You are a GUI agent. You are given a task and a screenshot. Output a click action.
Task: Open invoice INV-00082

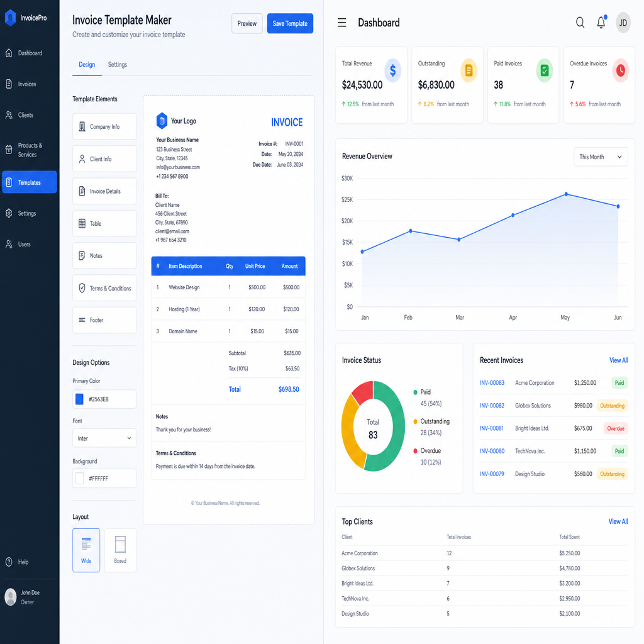tap(492, 406)
